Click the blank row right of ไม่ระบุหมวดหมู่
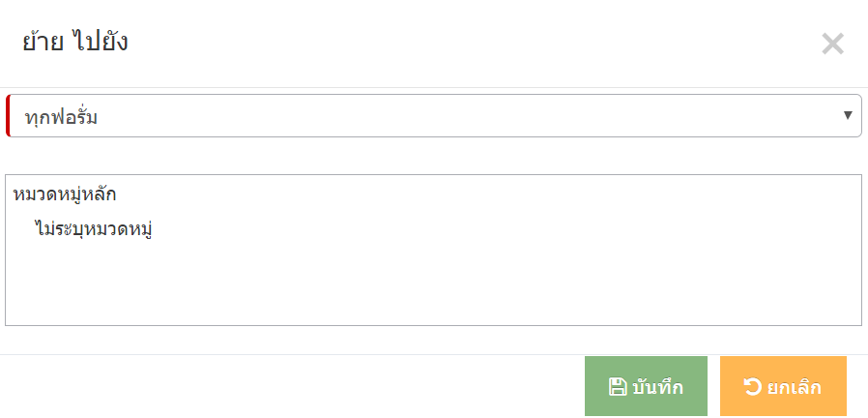Screen dimensions: 868x418 (506, 228)
